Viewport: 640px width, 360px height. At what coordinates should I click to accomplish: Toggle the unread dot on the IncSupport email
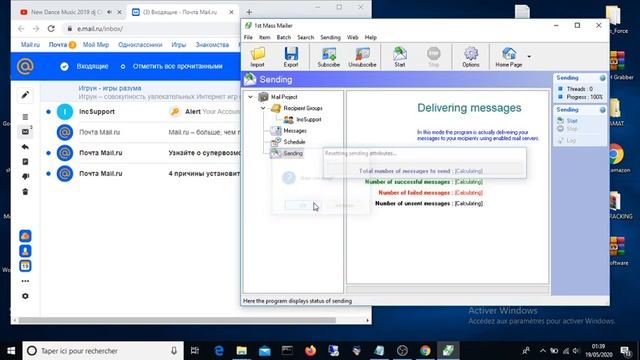point(49,111)
